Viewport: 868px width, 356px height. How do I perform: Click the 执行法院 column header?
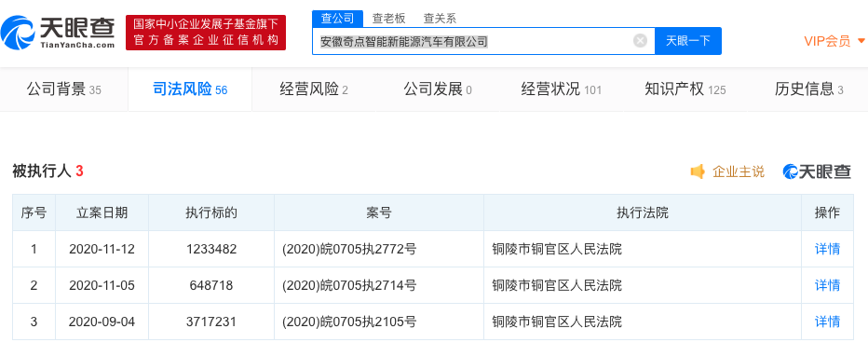[x=642, y=212]
